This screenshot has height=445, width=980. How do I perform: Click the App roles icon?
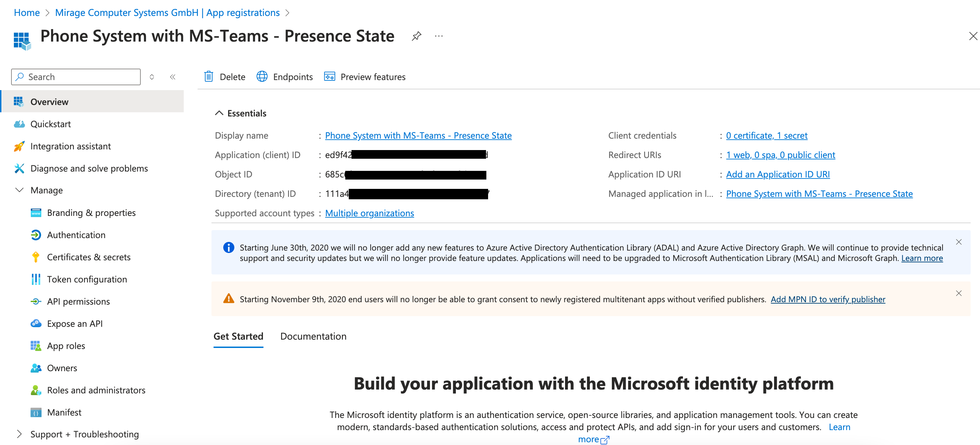[36, 346]
